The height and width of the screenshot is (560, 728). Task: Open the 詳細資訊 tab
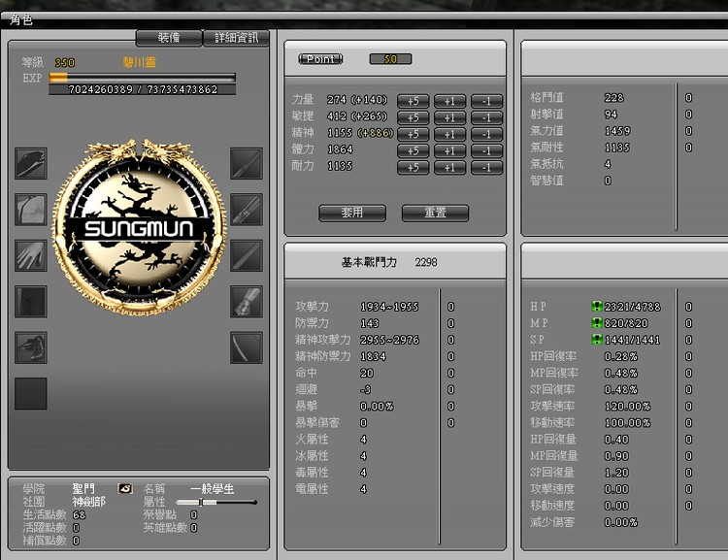tap(236, 38)
